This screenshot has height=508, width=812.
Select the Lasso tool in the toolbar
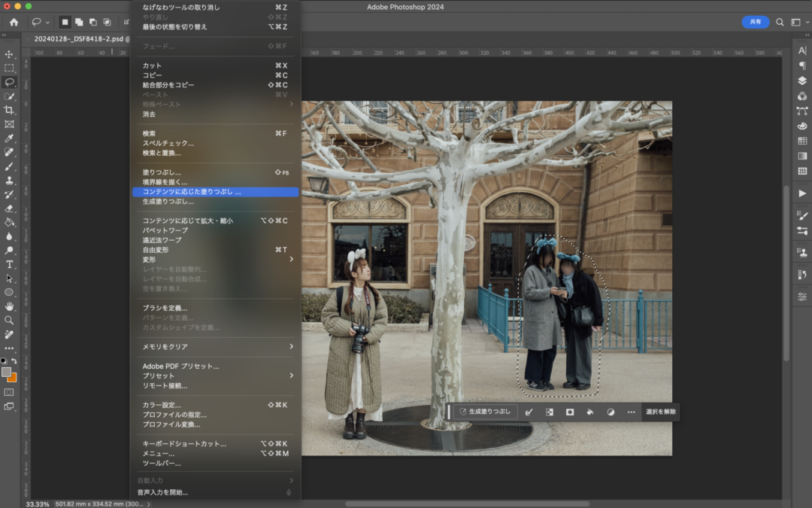click(x=10, y=82)
